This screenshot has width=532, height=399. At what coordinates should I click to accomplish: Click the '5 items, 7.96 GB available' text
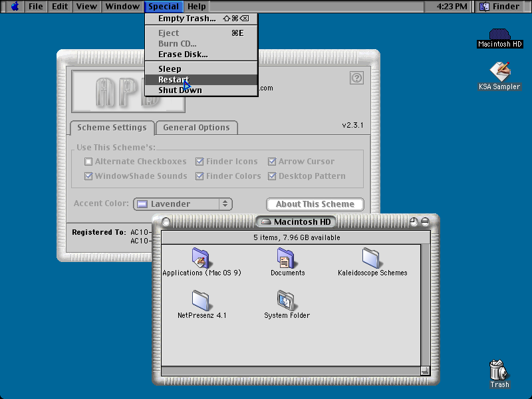pyautogui.click(x=297, y=237)
